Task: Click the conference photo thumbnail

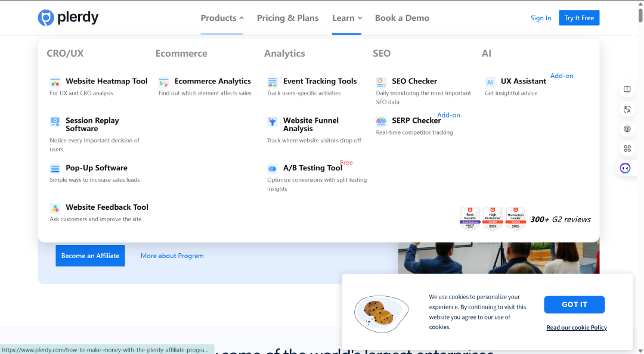Action: point(499,258)
